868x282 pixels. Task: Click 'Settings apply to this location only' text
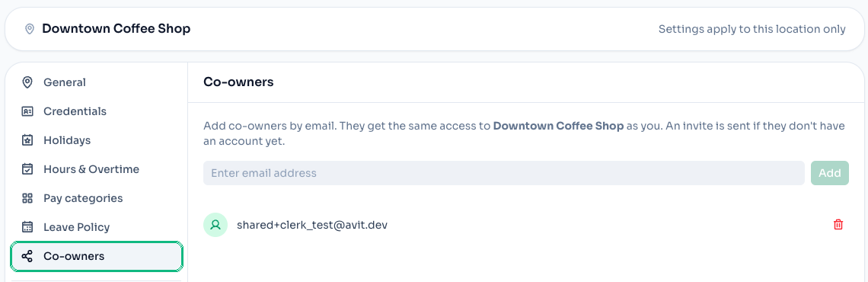(x=752, y=29)
